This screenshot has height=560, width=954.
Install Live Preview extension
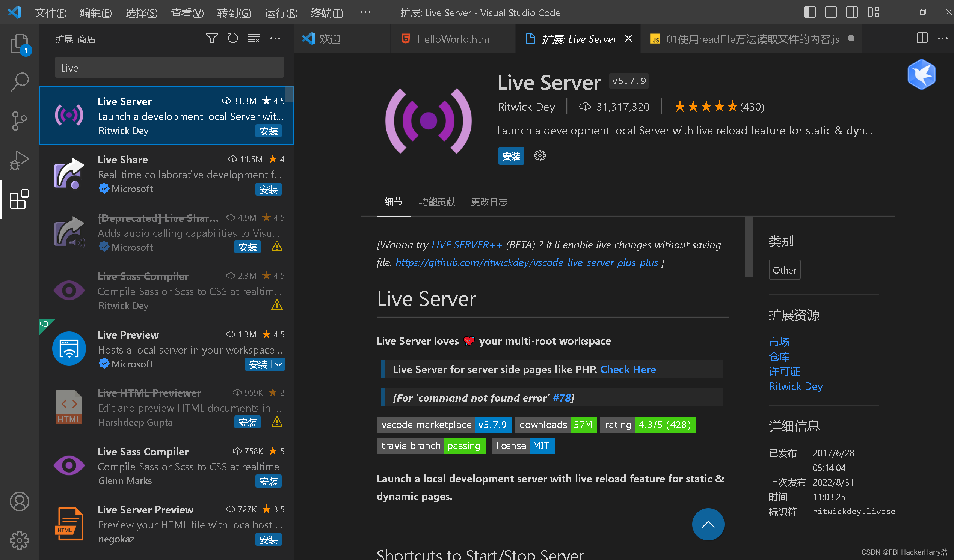(258, 364)
